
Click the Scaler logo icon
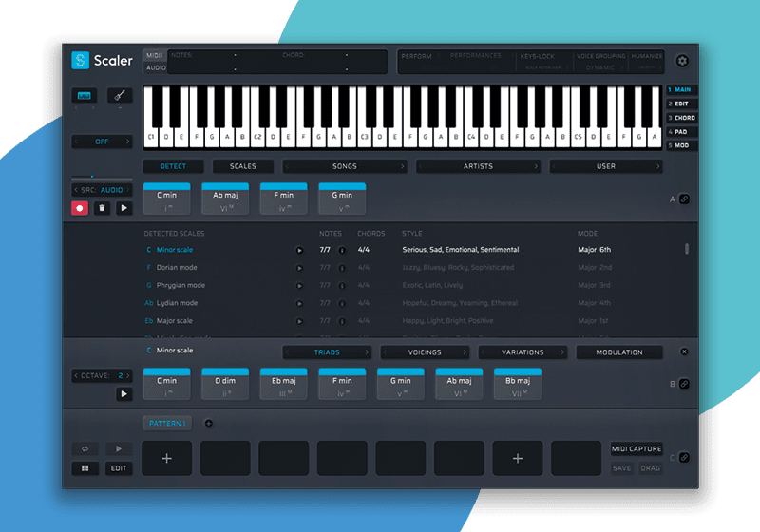coord(81,61)
